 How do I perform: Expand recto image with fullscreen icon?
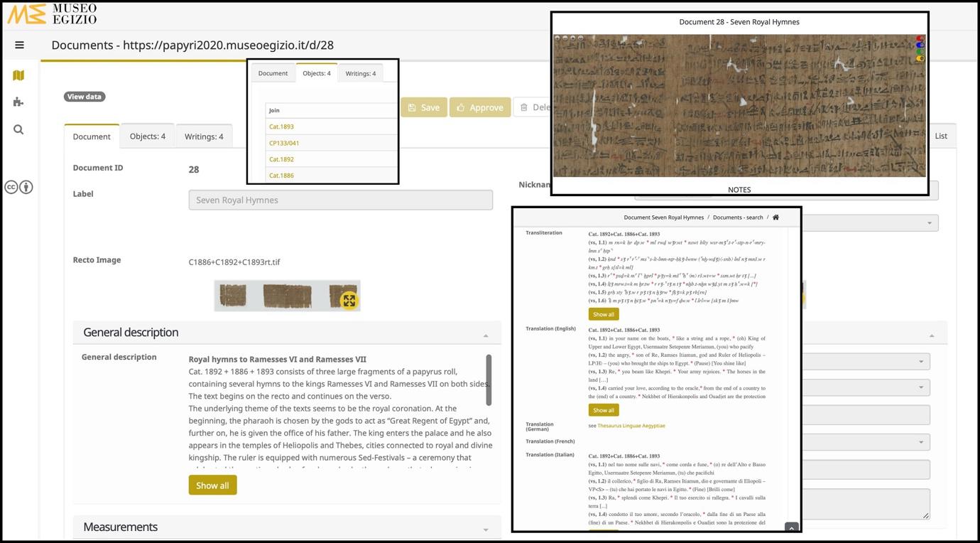[349, 301]
